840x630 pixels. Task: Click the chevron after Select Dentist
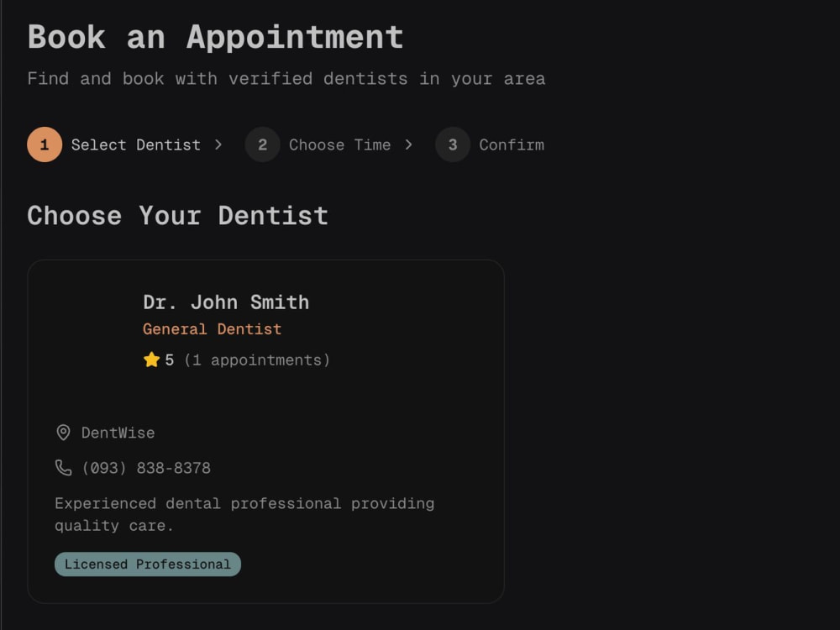[218, 144]
